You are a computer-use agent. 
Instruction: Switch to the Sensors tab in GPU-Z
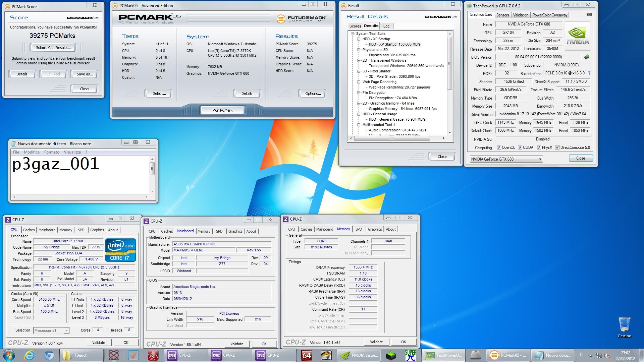coord(502,15)
